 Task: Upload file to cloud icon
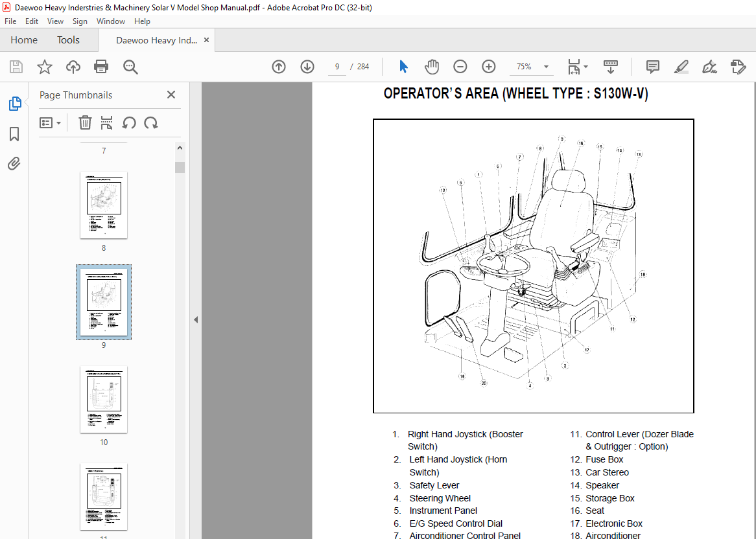click(73, 67)
